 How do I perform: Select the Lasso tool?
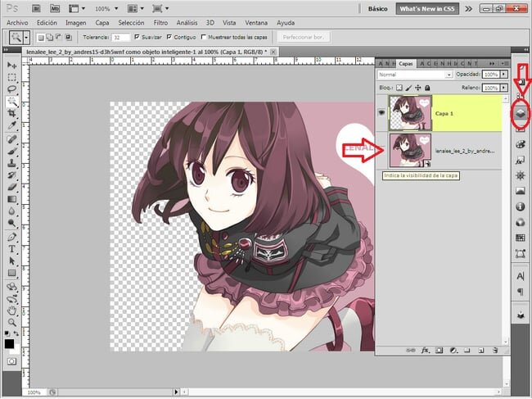(x=12, y=89)
